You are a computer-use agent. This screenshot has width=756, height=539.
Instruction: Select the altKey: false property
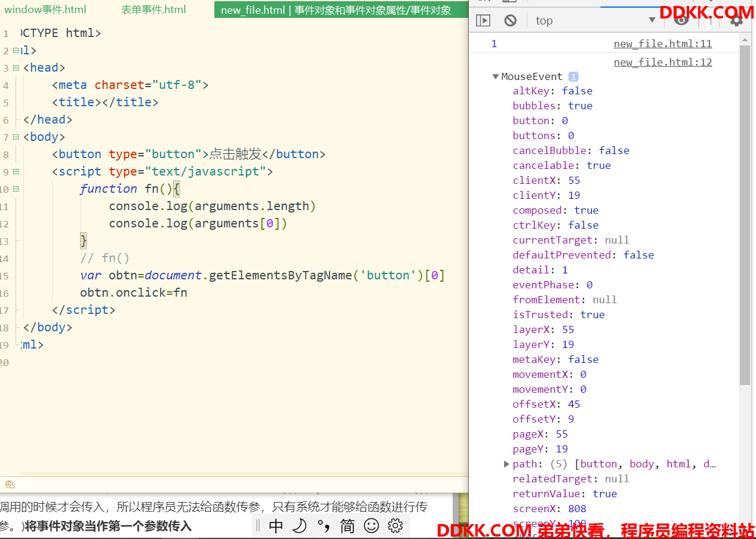552,91
